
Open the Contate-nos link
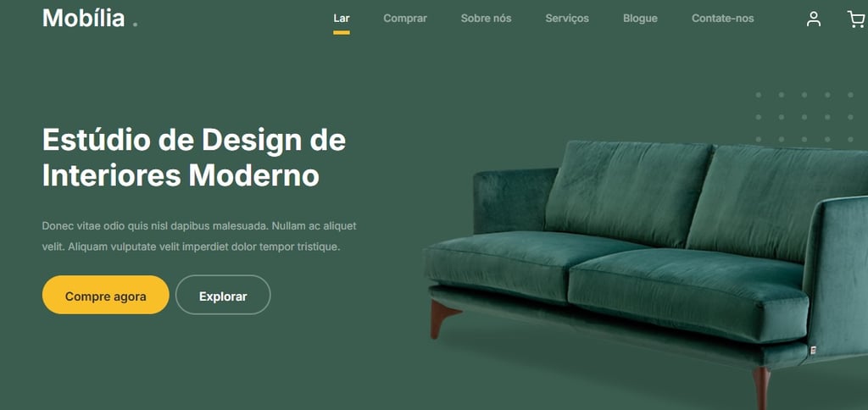coord(722,19)
